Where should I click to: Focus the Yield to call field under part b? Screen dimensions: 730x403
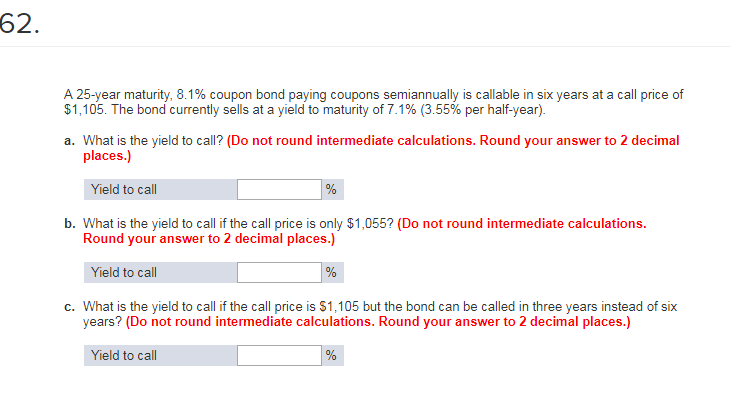pyautogui.click(x=279, y=272)
